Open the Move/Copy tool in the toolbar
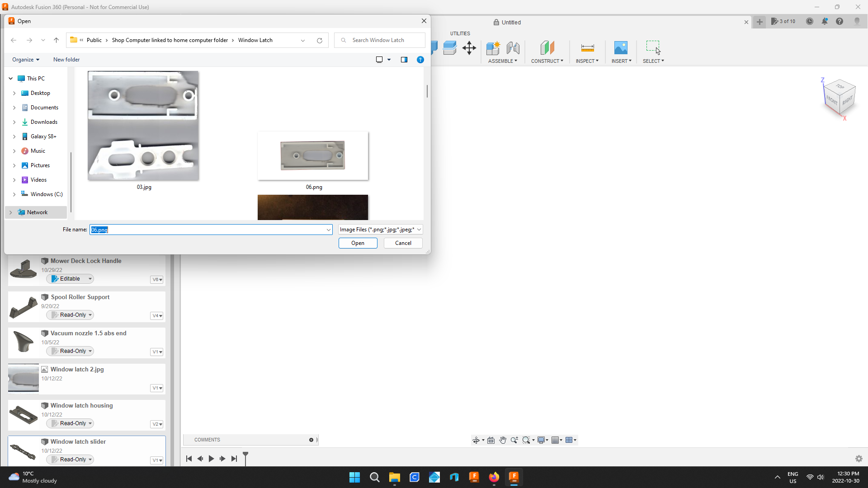 pos(469,48)
